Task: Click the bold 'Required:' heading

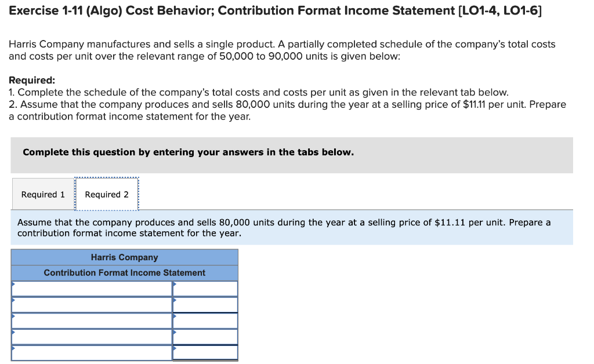Action: coord(32,80)
